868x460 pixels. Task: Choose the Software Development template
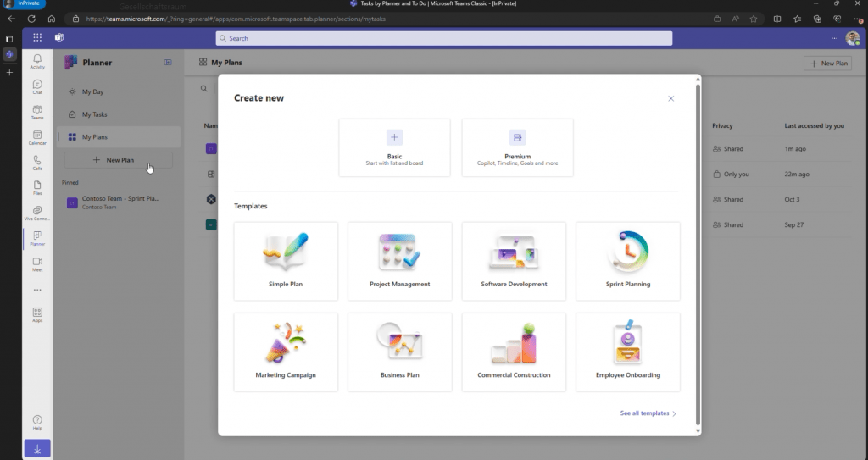click(514, 261)
